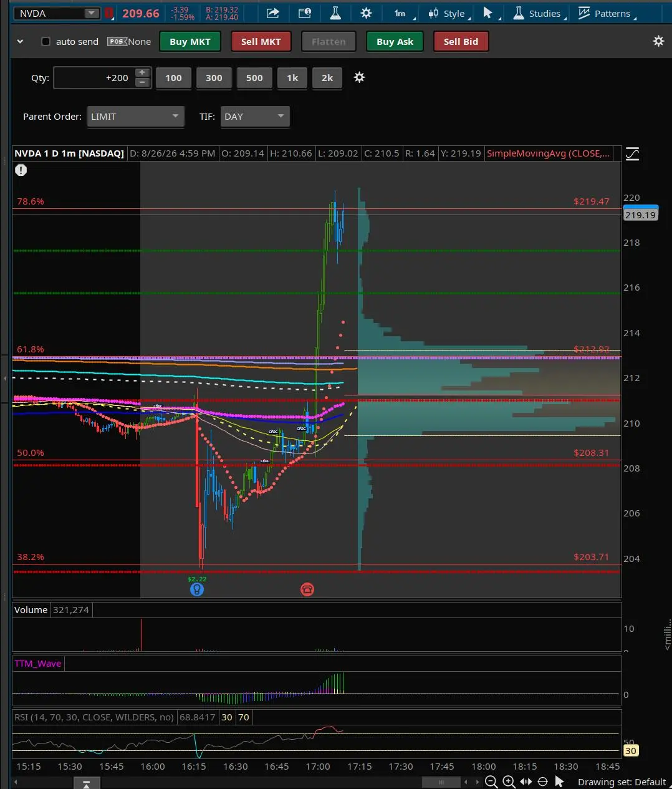672x789 pixels.
Task: Click the share chart icon
Action: point(272,13)
